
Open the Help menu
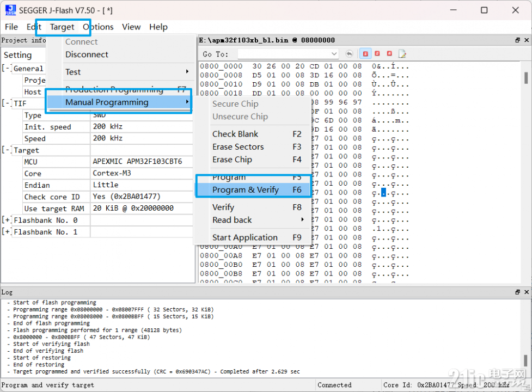[158, 27]
